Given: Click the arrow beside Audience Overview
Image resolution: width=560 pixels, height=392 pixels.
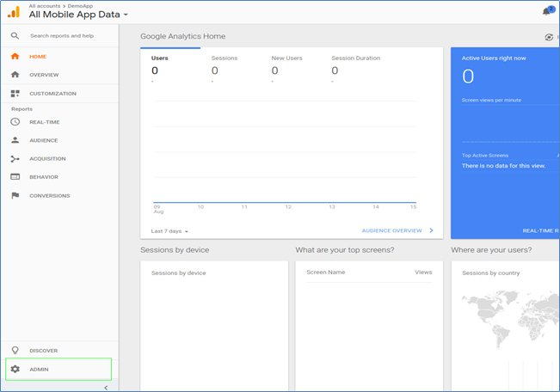Looking at the screenshot, I should [432, 230].
